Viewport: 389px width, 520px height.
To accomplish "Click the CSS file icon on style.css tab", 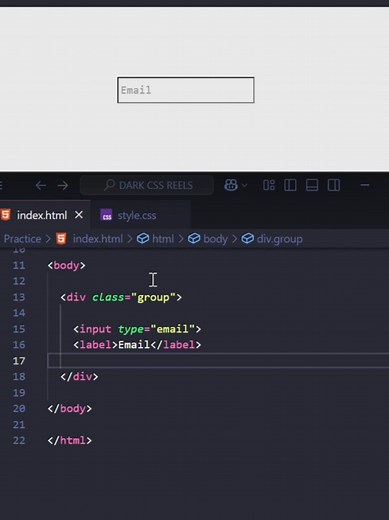I will pyautogui.click(x=106, y=215).
